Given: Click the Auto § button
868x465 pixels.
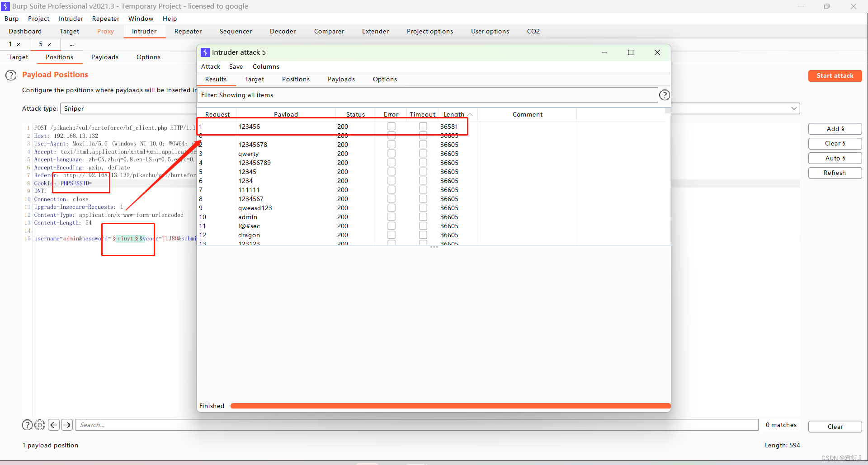Looking at the screenshot, I should click(x=835, y=158).
